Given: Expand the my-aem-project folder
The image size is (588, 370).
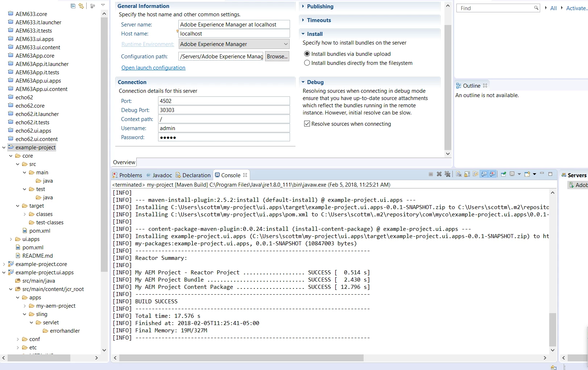Looking at the screenshot, I should (x=25, y=306).
